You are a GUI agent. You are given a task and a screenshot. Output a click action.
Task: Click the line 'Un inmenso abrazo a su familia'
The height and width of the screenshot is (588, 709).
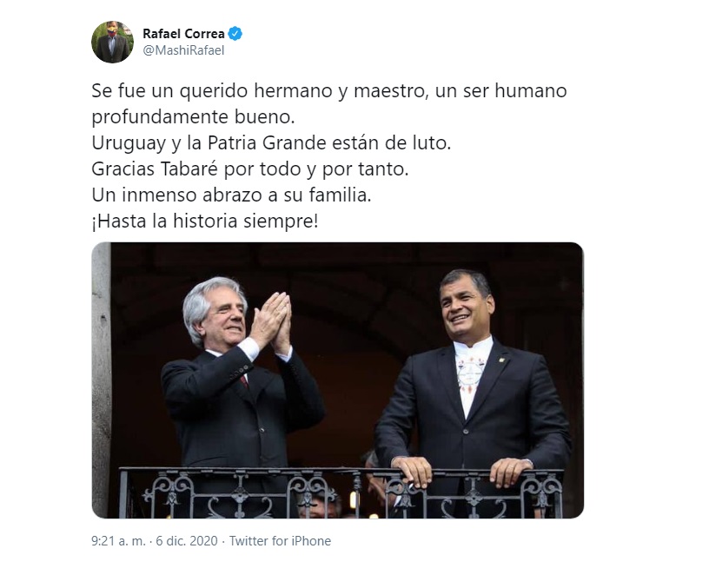231,195
